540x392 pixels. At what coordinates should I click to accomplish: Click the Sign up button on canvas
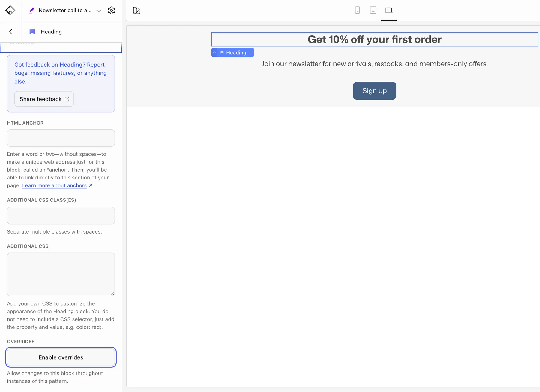[375, 91]
